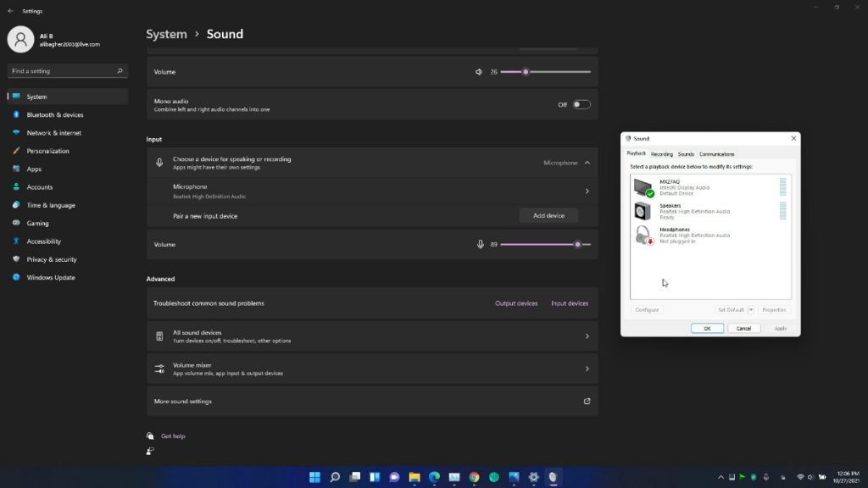Click the Find a setting search box
This screenshot has height=488, width=868.
click(68, 71)
